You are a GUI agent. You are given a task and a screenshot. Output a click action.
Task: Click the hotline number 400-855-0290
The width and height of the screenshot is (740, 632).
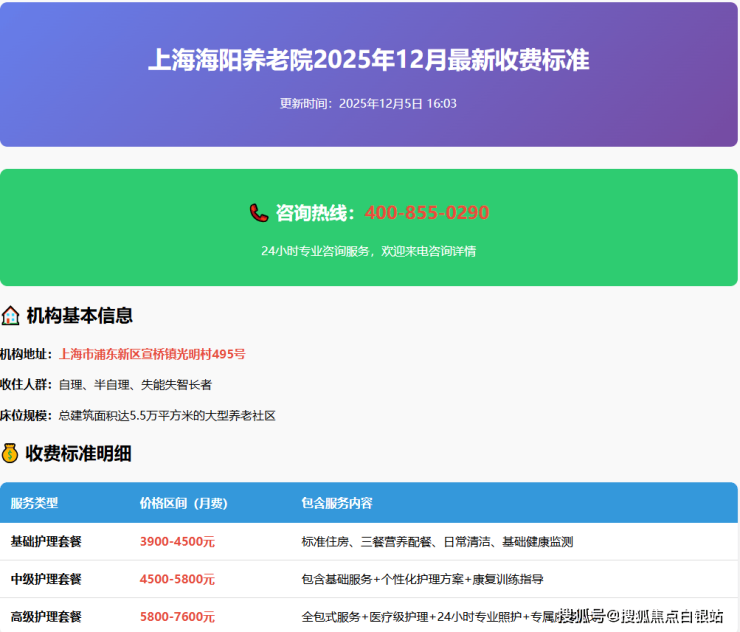[427, 213]
